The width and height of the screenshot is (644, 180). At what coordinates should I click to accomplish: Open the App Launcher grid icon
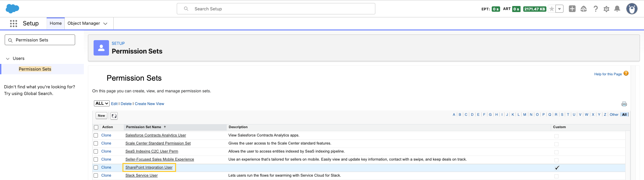pyautogui.click(x=13, y=23)
